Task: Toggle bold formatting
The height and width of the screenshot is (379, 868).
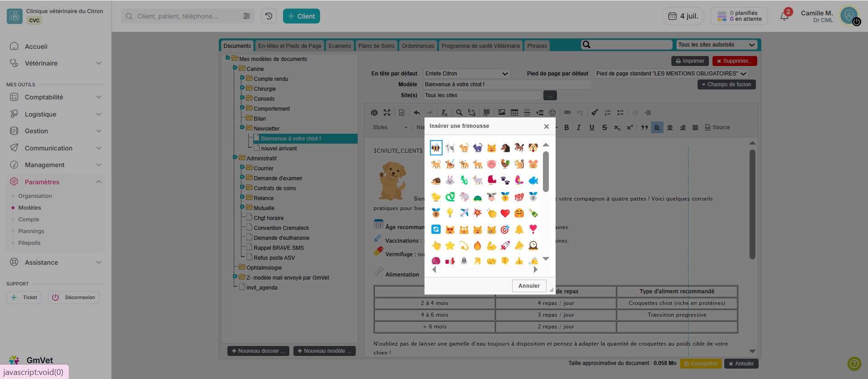Action: pyautogui.click(x=566, y=127)
